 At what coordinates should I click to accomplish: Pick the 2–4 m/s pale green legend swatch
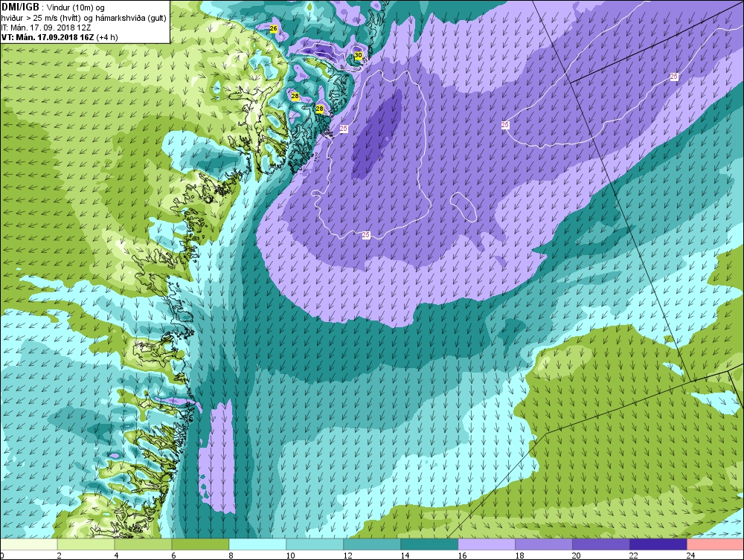(x=86, y=544)
